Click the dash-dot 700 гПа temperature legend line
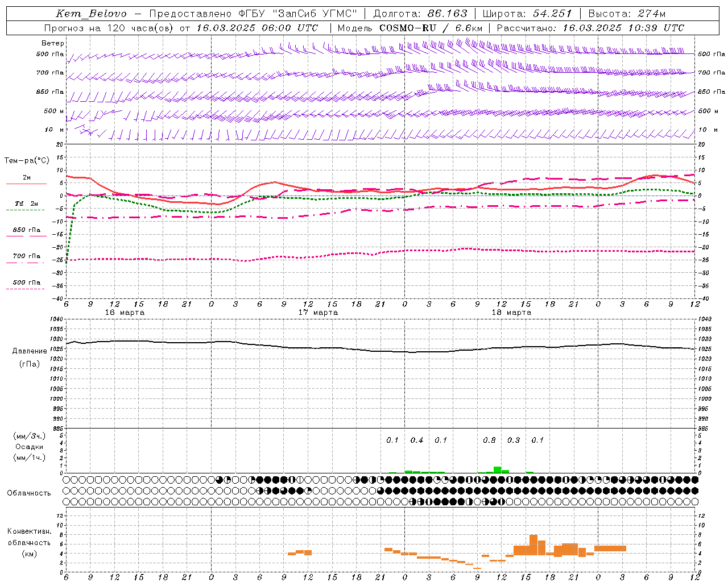 pos(25,263)
